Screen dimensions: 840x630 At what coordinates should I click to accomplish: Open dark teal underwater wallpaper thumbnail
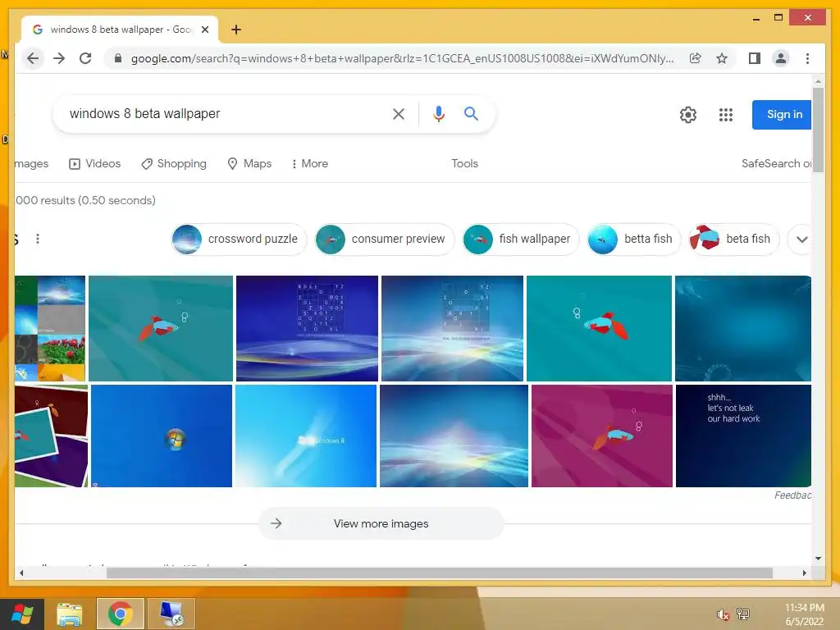pyautogui.click(x=743, y=328)
